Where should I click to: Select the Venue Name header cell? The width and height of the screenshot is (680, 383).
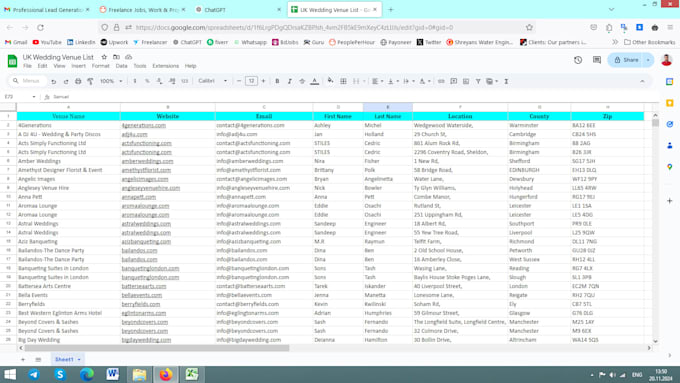point(69,116)
